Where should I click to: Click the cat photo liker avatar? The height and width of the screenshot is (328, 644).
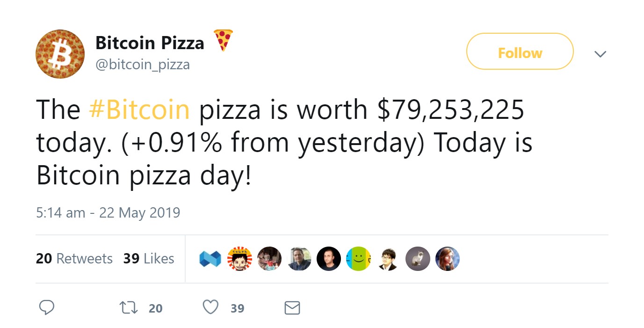[x=418, y=259]
